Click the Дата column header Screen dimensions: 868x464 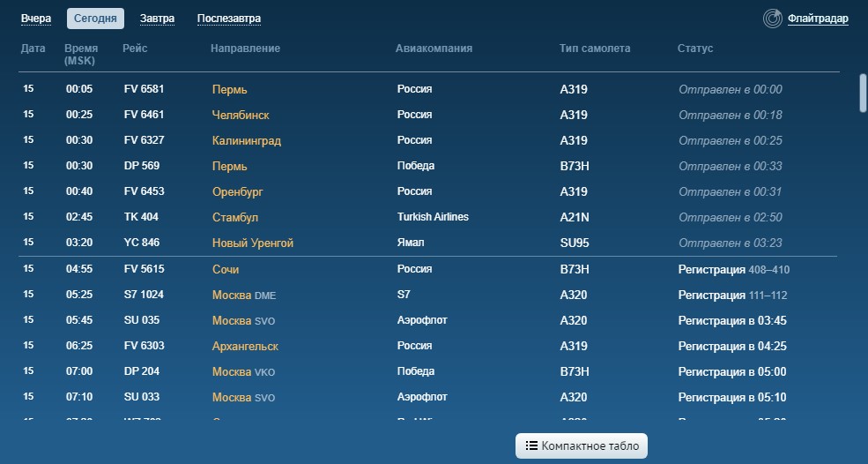[x=33, y=49]
